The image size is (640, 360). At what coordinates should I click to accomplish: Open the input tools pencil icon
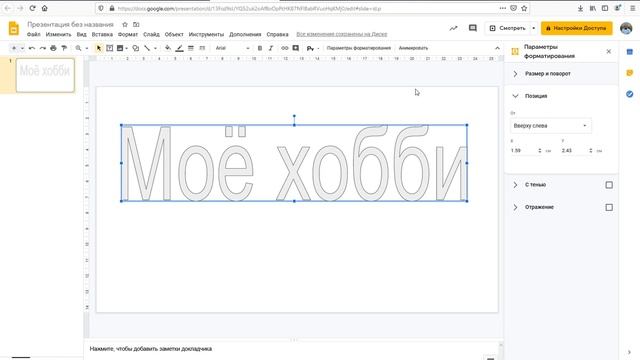[310, 48]
